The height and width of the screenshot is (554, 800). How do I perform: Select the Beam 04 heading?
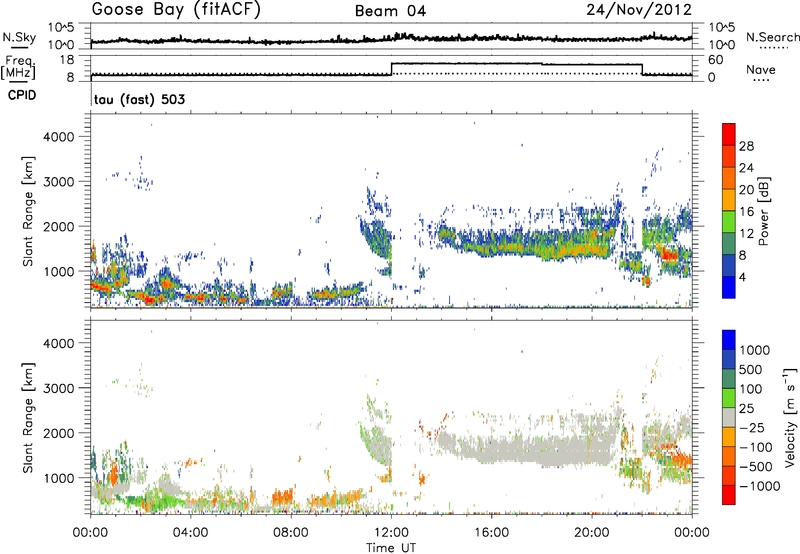point(390,11)
